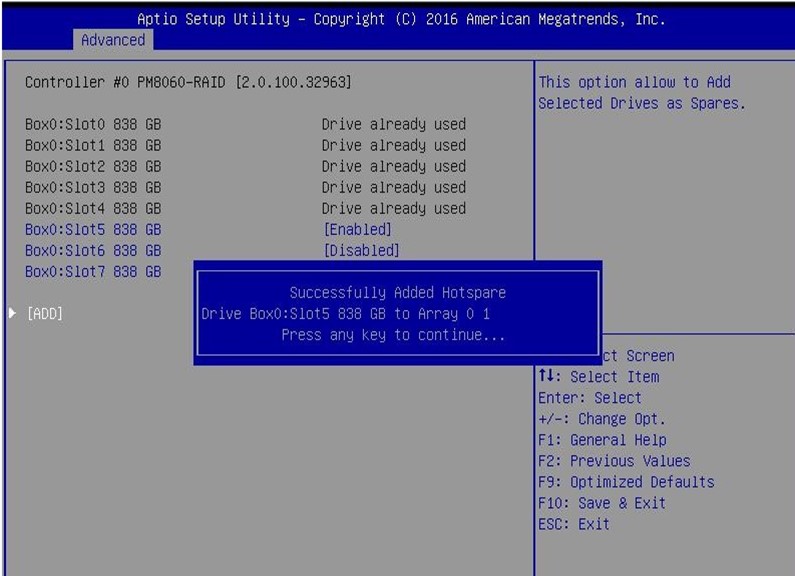Select Box0:Slot6 838 GB drive
Image resolution: width=795 pixels, height=576 pixels.
[93, 251]
